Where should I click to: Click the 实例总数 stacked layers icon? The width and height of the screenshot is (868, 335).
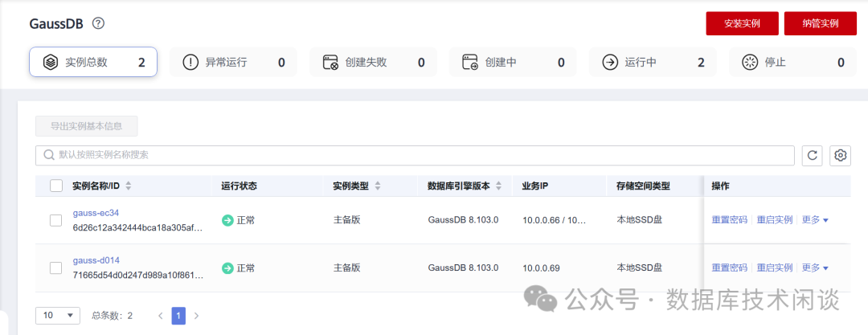pyautogui.click(x=51, y=62)
